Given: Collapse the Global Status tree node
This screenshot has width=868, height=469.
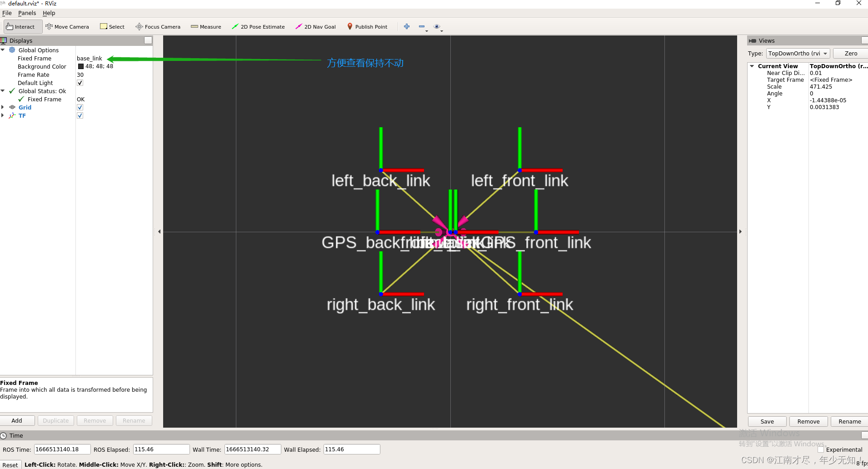Looking at the screenshot, I should pos(3,91).
